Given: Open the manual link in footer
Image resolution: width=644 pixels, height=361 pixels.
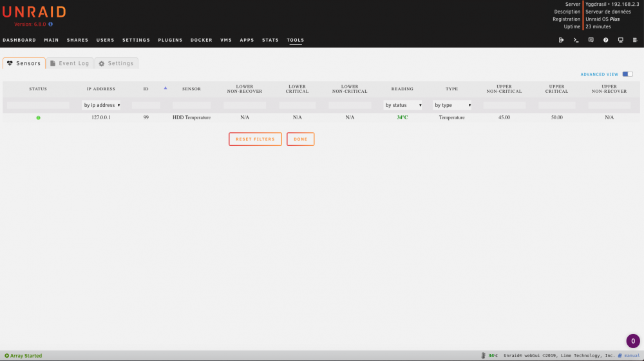Looking at the screenshot, I should (x=632, y=356).
